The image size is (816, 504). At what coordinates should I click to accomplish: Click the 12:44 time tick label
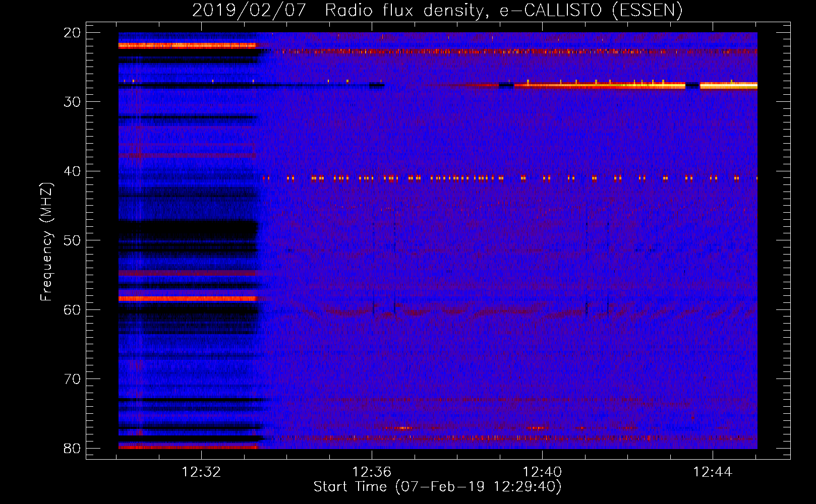point(713,472)
